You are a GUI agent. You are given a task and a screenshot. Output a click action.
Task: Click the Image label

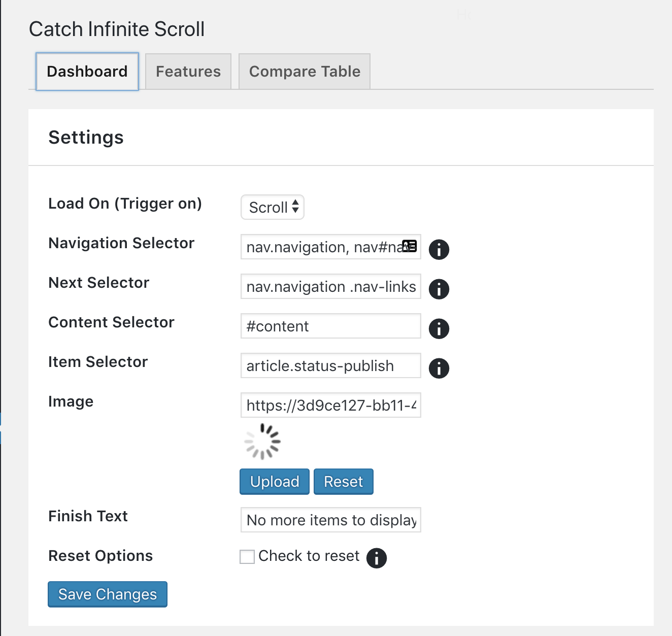tap(71, 401)
